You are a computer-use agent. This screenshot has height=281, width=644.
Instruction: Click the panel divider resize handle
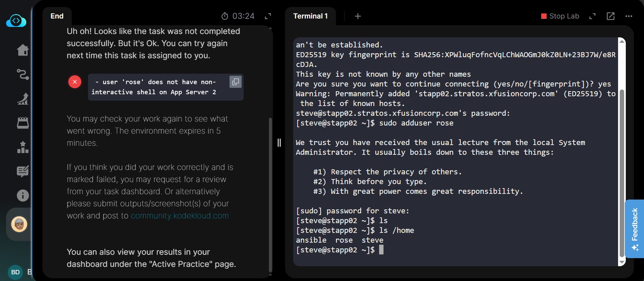[x=279, y=143]
